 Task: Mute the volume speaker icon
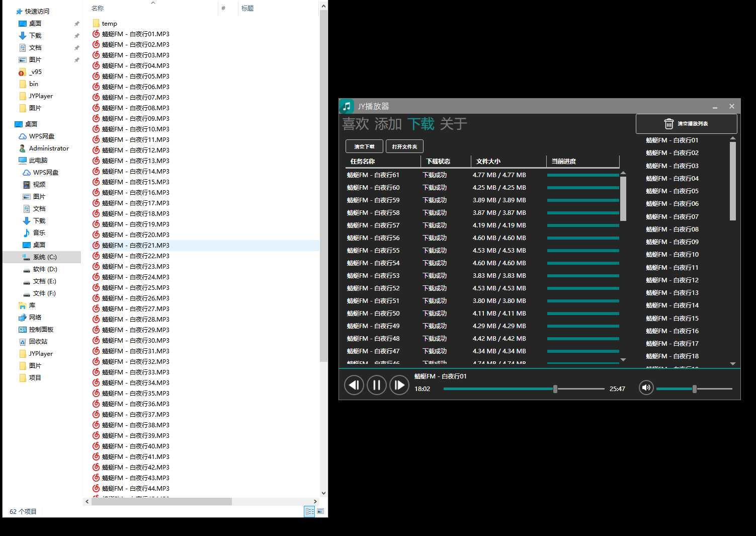point(646,388)
